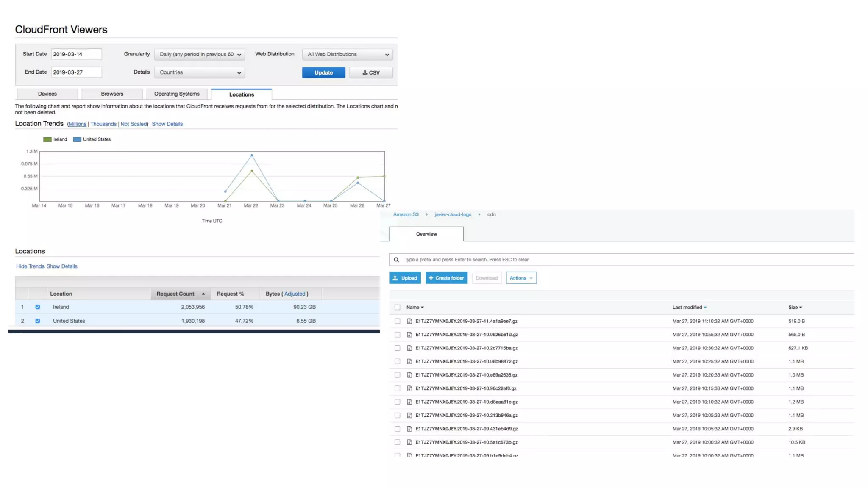
Task: Expand the Actions dropdown menu
Action: point(521,278)
